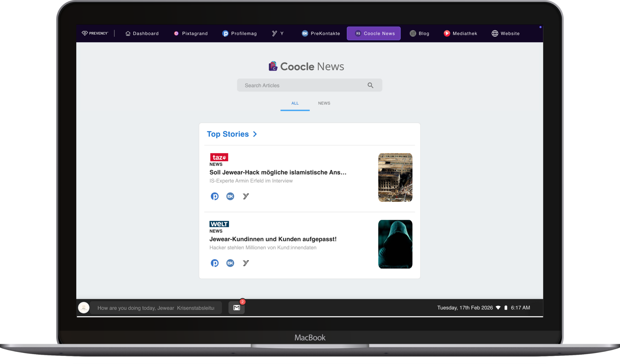Click the PreKontakte icon under the Welt article
Screen dimensions: 620x364
tap(230, 263)
